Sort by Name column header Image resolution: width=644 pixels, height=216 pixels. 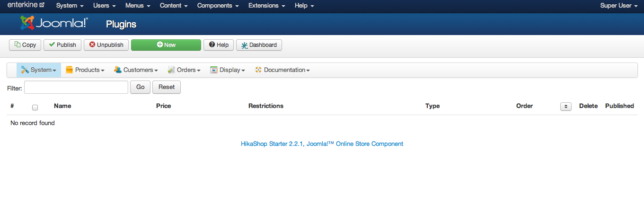pyautogui.click(x=62, y=106)
